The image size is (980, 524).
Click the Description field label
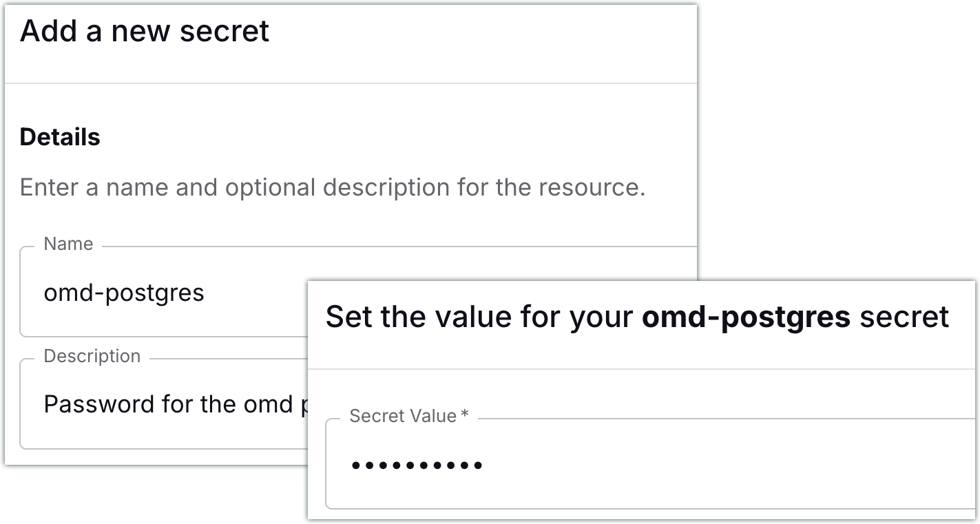coord(92,356)
